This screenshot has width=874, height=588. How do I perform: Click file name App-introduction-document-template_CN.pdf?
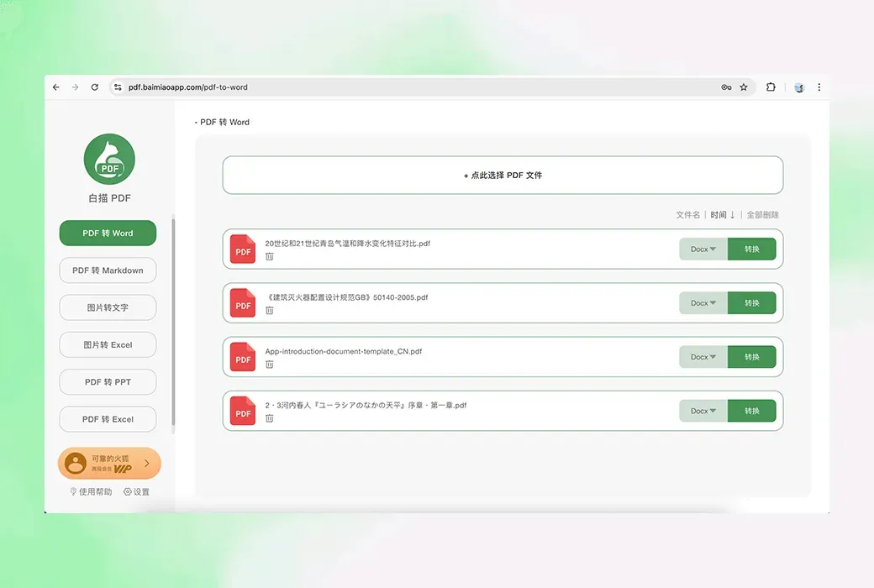pos(344,352)
